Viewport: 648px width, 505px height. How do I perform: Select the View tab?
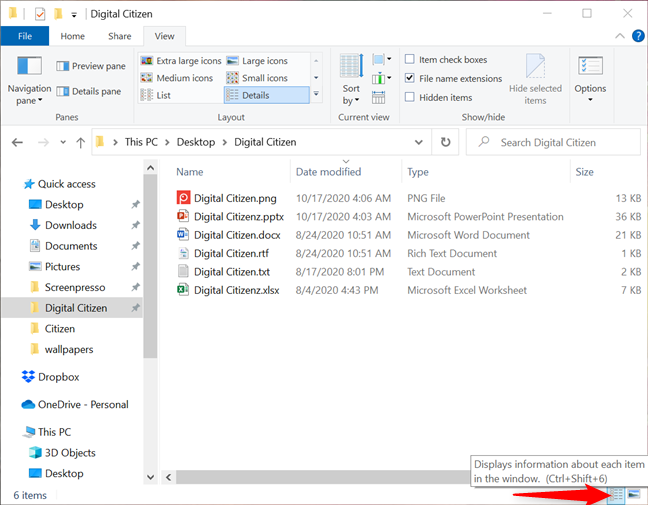164,36
